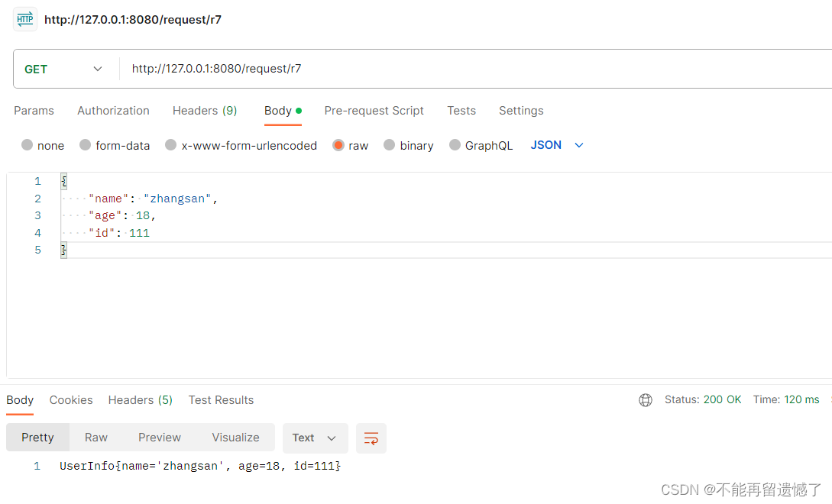The height and width of the screenshot is (504, 832).
Task: Click the "zhangsan" value in editor
Action: (x=177, y=199)
